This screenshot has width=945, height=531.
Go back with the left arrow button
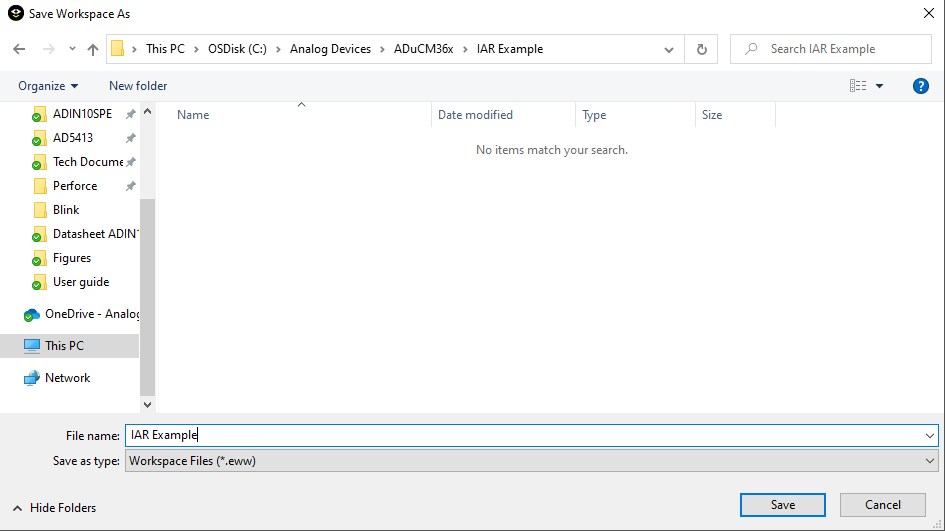(19, 49)
